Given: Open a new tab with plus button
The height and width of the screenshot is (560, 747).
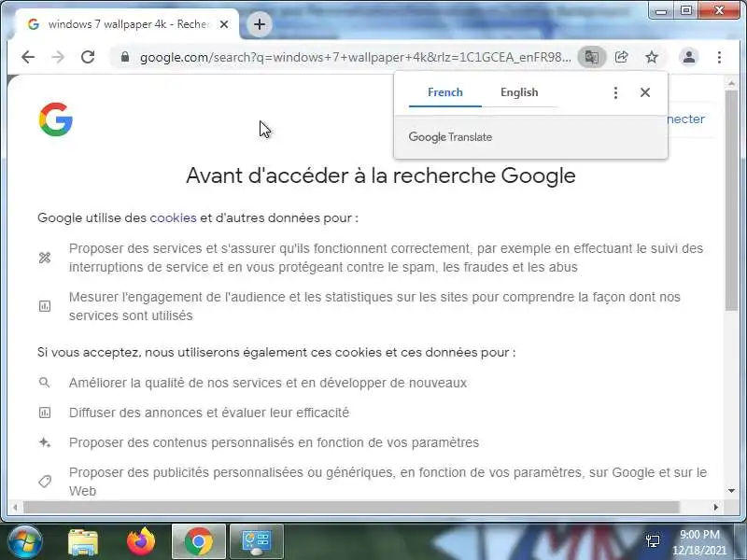Looking at the screenshot, I should (260, 24).
